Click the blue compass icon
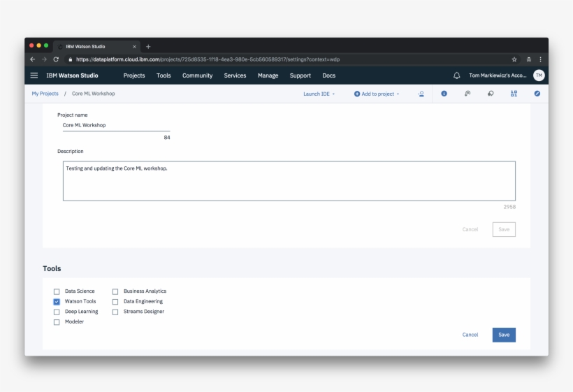The image size is (573, 392). pyautogui.click(x=537, y=94)
